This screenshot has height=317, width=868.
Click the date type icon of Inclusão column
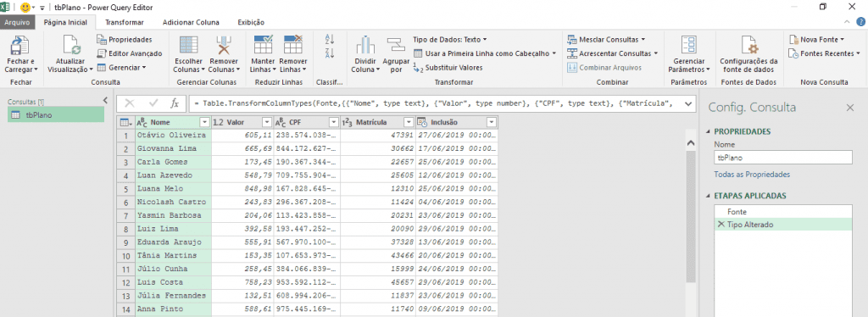pyautogui.click(x=421, y=122)
